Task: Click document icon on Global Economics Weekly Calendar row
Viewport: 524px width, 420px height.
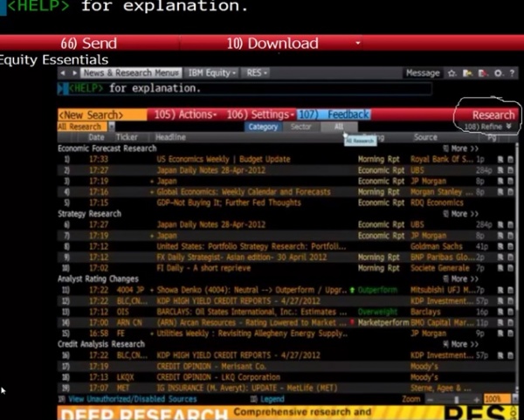Action: [x=510, y=192]
